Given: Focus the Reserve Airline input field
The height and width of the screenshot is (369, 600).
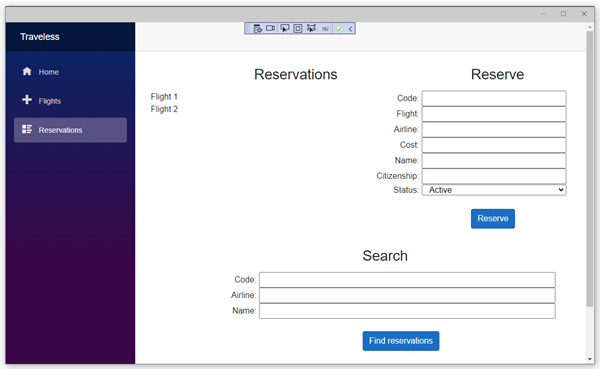Looking at the screenshot, I should (494, 129).
